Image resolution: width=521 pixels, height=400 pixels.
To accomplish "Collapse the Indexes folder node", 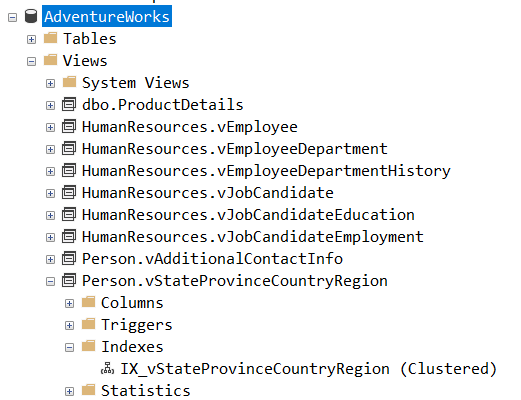I will coord(69,347).
